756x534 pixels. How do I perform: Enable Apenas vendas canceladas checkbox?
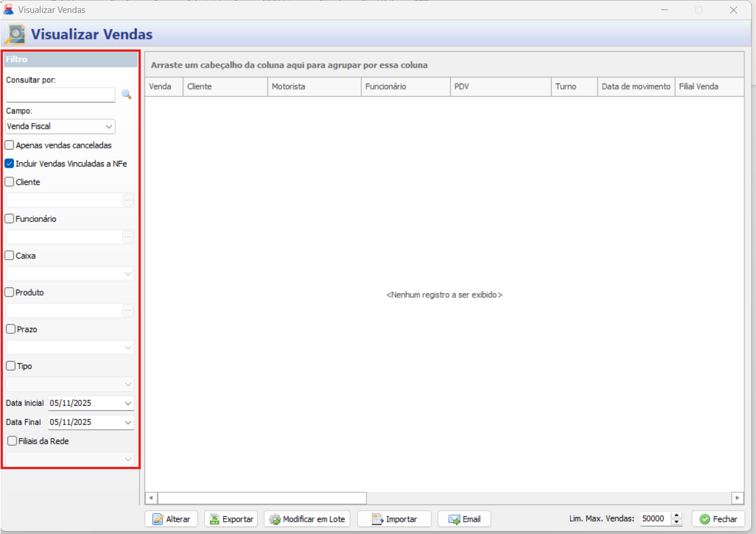click(x=9, y=145)
